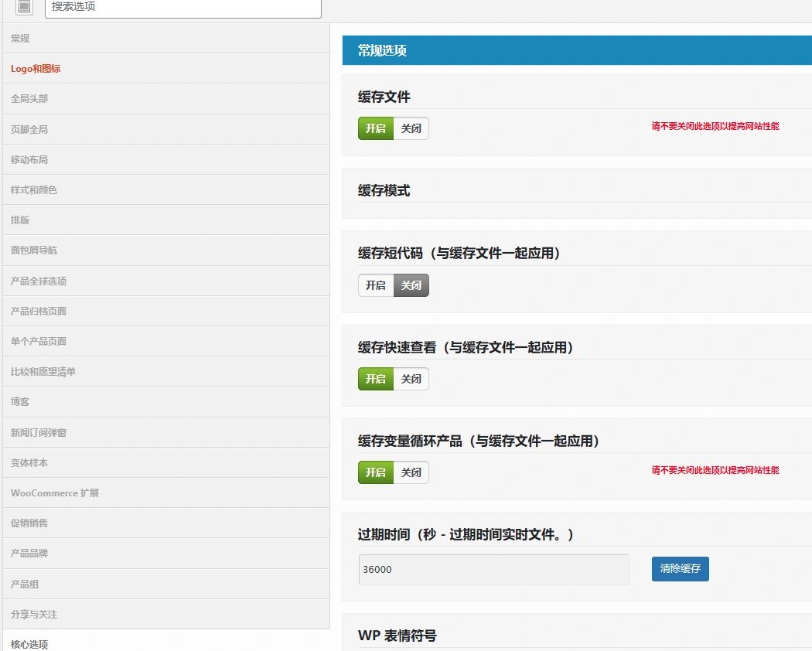Screen dimensions: 812x651
Task: Disable 缓存变量循环产品 option
Action: coord(411,472)
